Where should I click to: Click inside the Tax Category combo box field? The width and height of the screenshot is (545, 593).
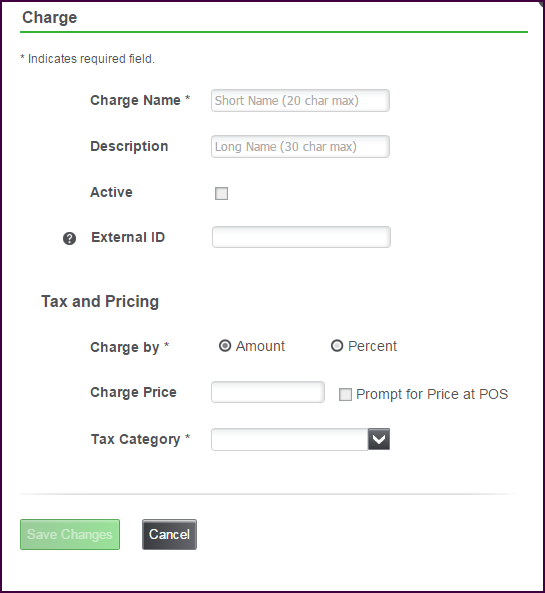pyautogui.click(x=289, y=439)
